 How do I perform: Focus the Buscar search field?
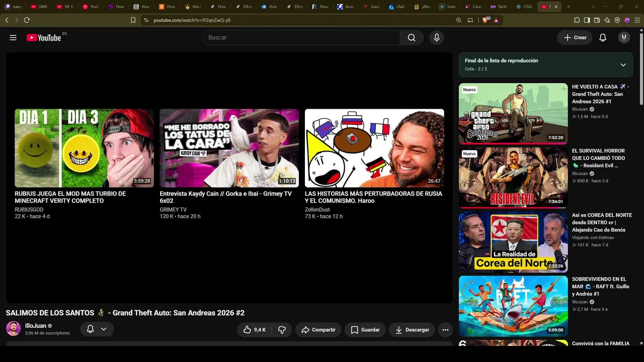click(x=301, y=38)
